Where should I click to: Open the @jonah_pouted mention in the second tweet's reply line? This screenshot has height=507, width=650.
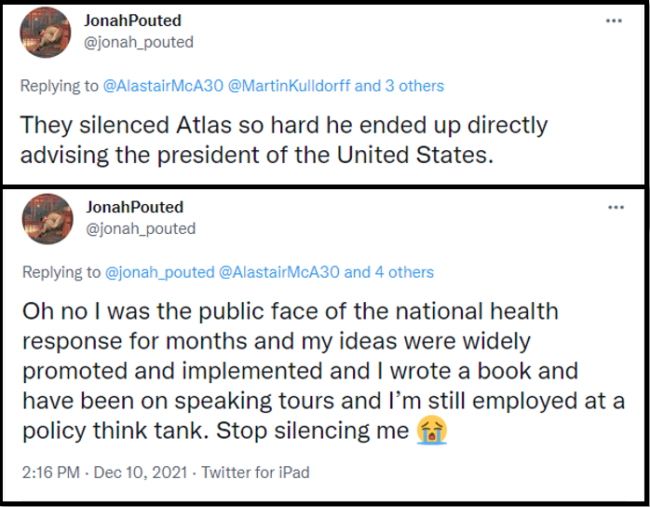coord(158,272)
